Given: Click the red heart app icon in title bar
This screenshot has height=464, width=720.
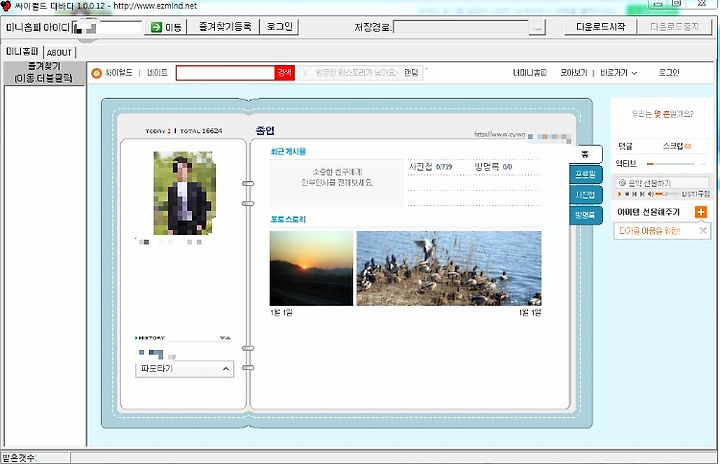Looking at the screenshot, I should (6, 6).
